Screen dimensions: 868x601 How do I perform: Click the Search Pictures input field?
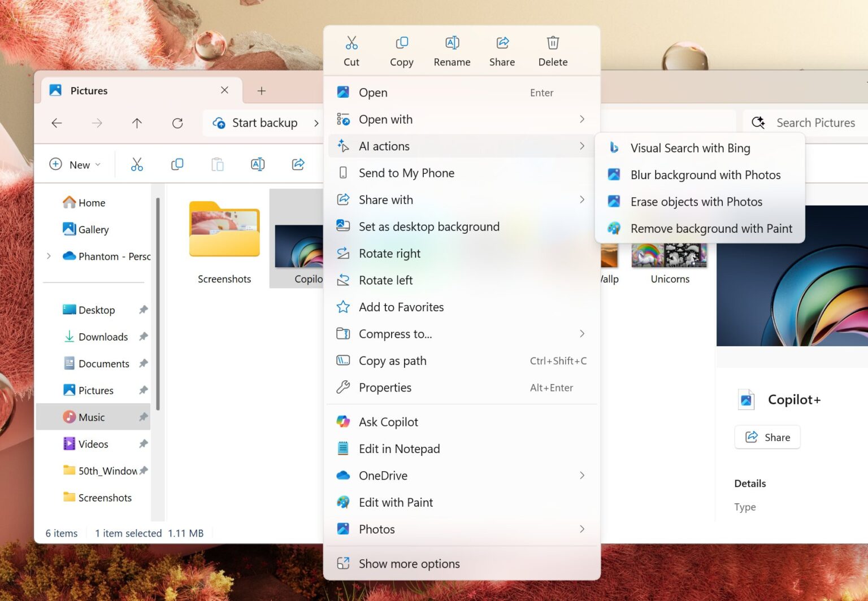click(815, 123)
